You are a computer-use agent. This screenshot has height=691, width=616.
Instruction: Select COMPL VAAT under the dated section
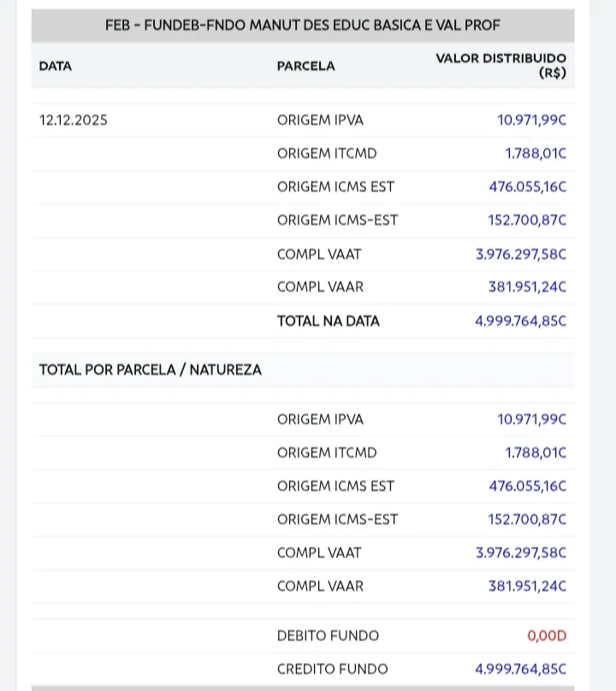tap(319, 255)
